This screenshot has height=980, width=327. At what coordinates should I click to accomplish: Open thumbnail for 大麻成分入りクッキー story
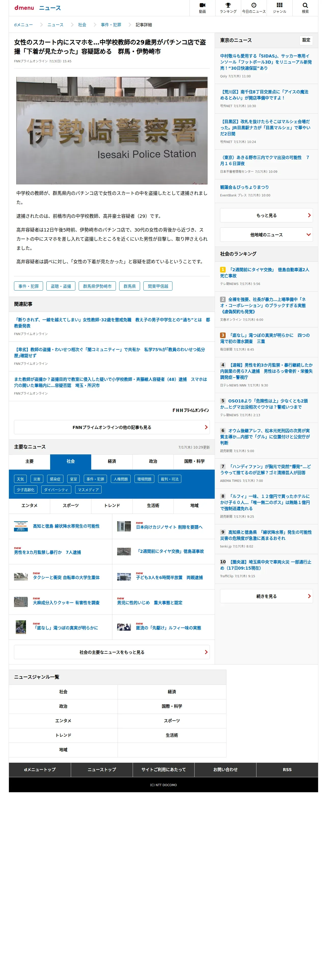tap(21, 602)
